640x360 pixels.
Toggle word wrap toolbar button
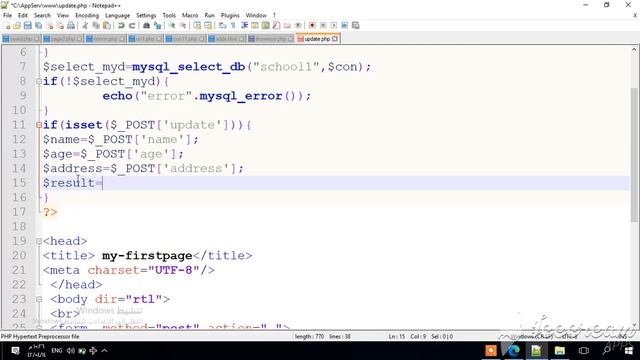point(222,25)
